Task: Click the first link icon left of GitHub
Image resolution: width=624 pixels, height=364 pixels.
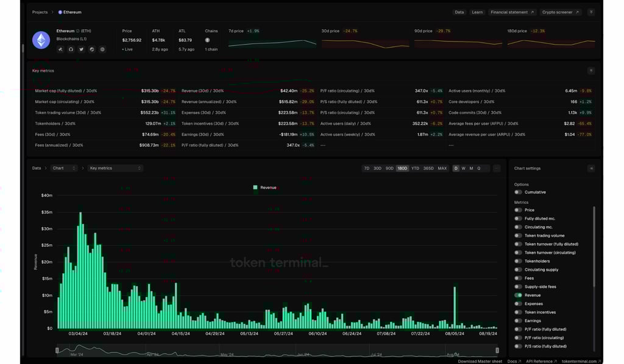Action: coord(60,49)
